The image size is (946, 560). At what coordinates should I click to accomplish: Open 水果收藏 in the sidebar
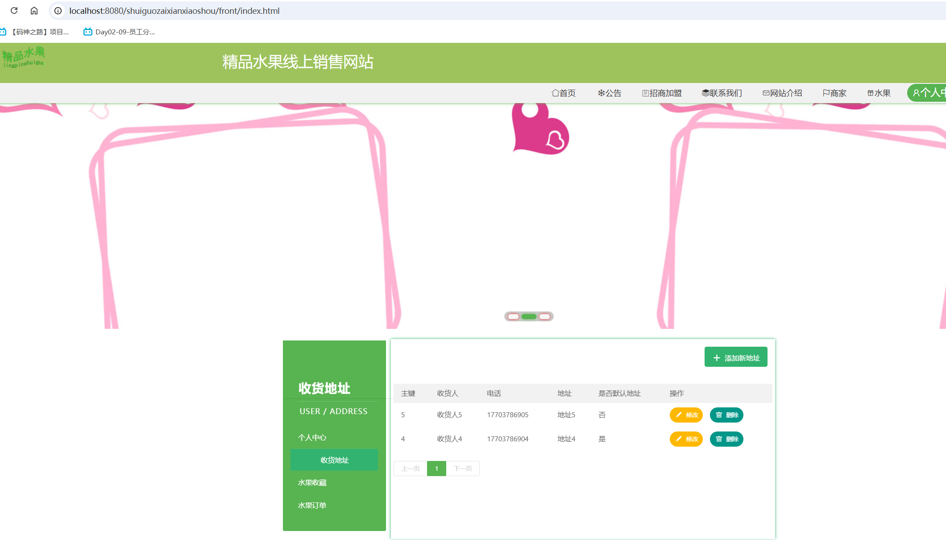click(312, 482)
